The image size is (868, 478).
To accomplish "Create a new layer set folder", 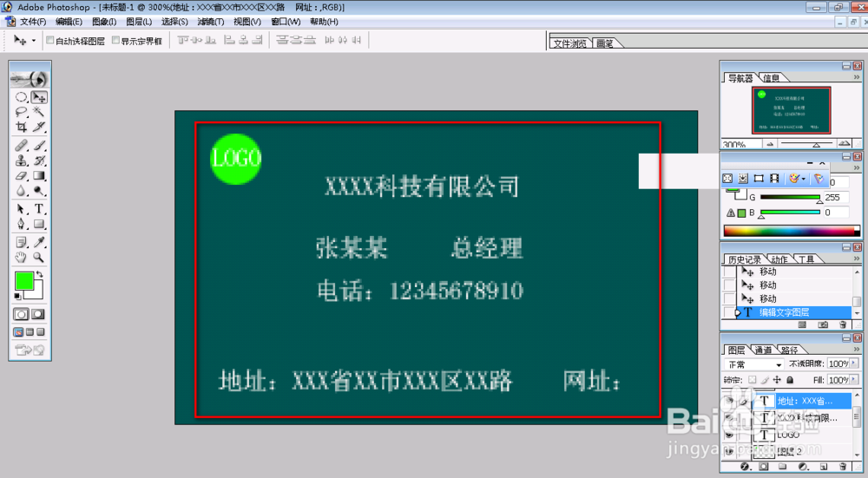I will (783, 467).
